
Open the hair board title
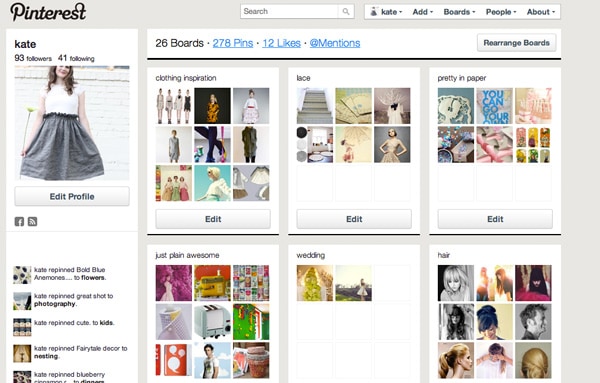(x=444, y=255)
